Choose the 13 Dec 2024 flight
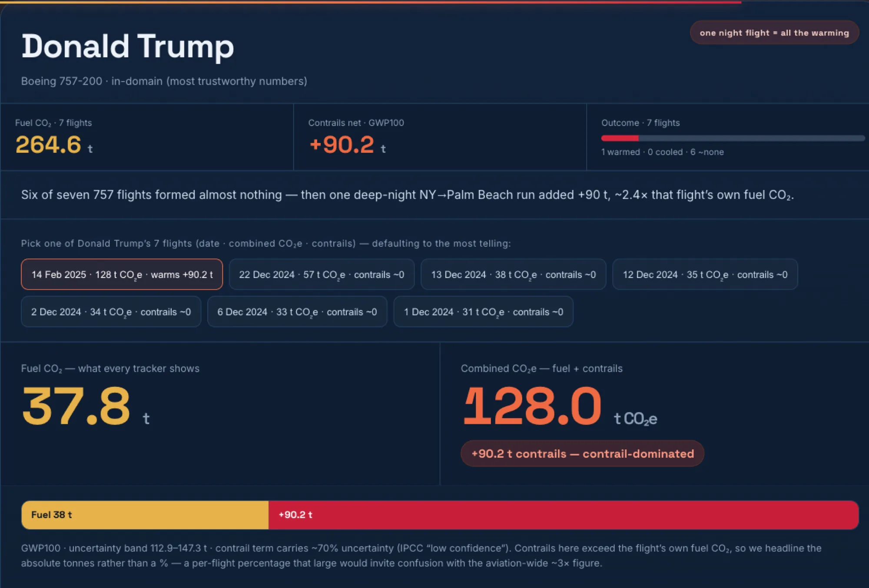Screen dimensions: 869x588 click(x=513, y=274)
